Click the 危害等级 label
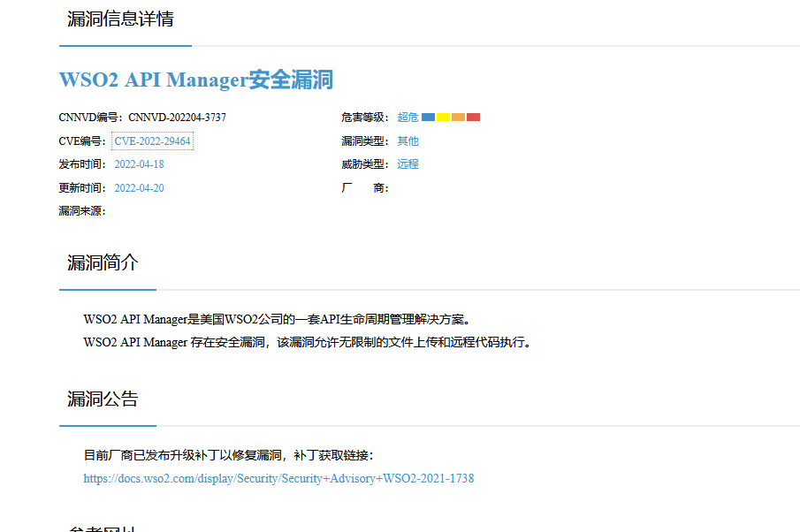Screen dimensions: 800x532 point(365,118)
